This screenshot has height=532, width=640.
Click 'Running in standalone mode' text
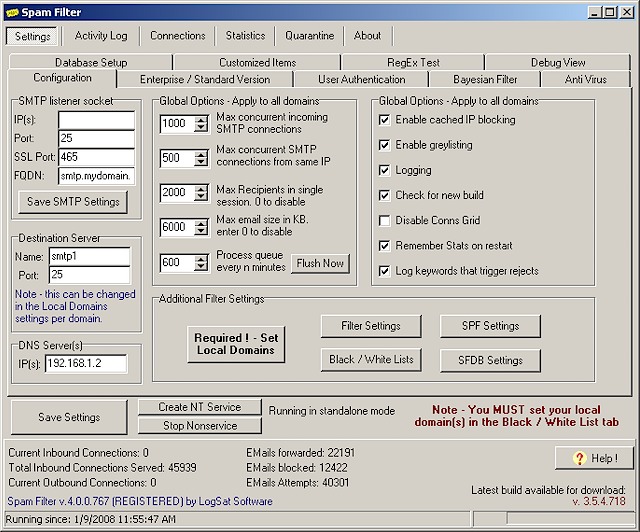click(331, 411)
